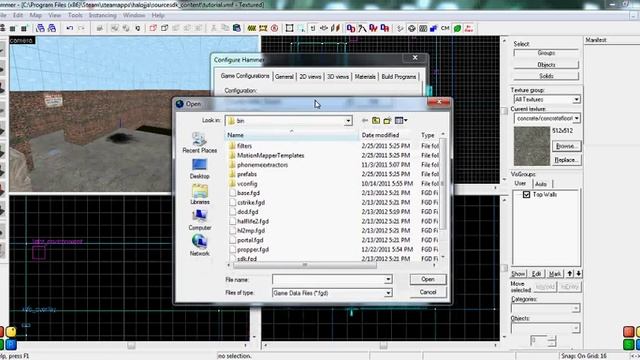The image size is (640, 360).
Task: Click the Show button under VisGroups
Action: point(518,273)
